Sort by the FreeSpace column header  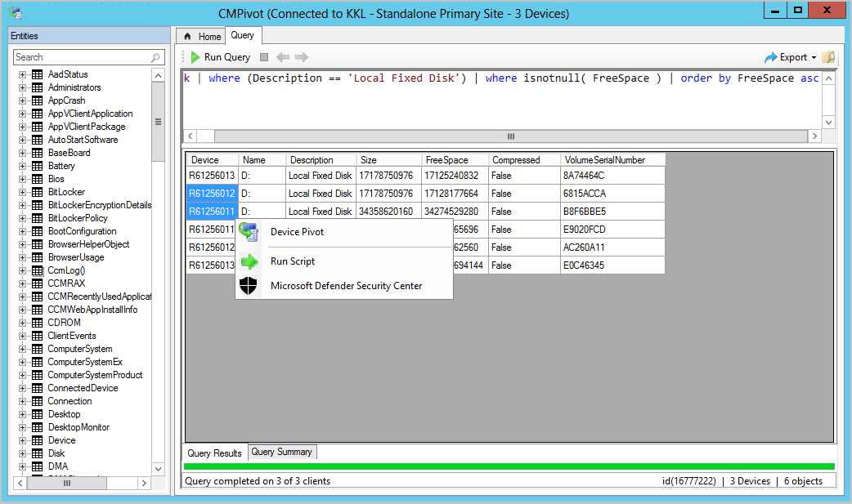tap(455, 159)
